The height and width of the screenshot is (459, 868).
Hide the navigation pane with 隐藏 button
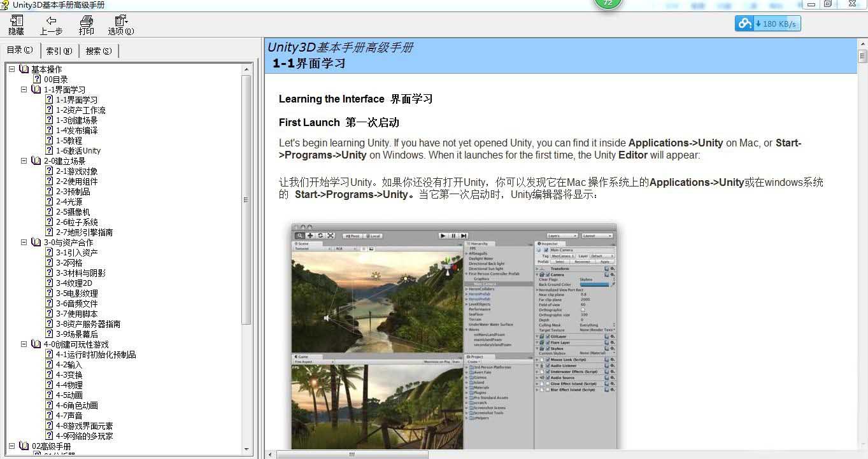(x=16, y=25)
